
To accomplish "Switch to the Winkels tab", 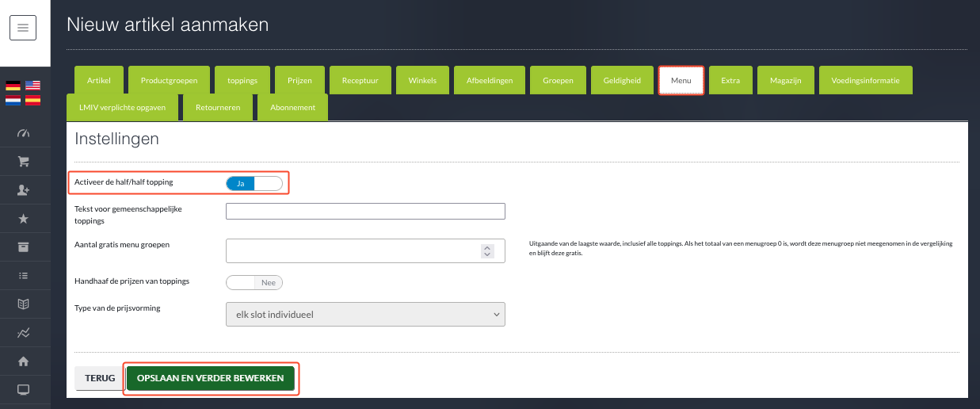I will coord(422,81).
